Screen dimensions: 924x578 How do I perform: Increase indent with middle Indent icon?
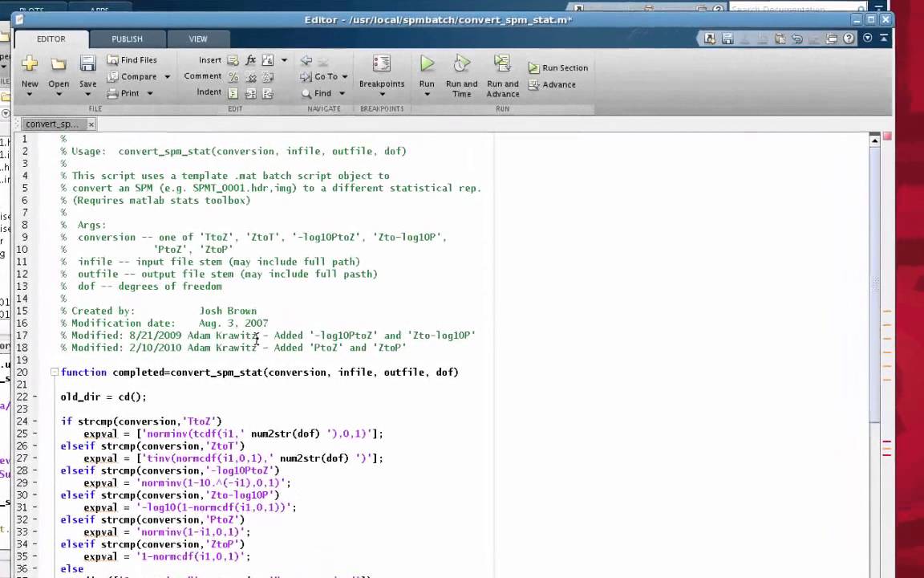(x=250, y=93)
